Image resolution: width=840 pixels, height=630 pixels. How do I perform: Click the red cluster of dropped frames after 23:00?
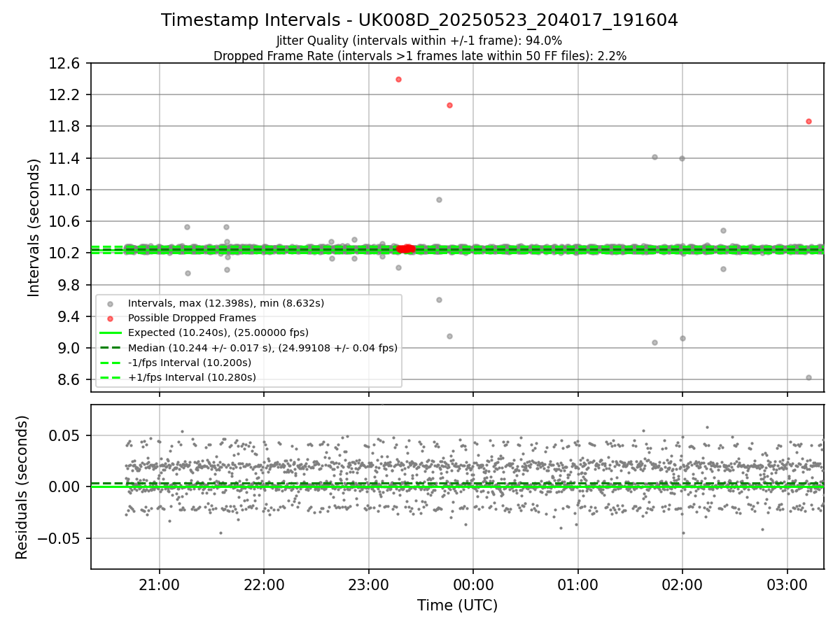(x=405, y=248)
